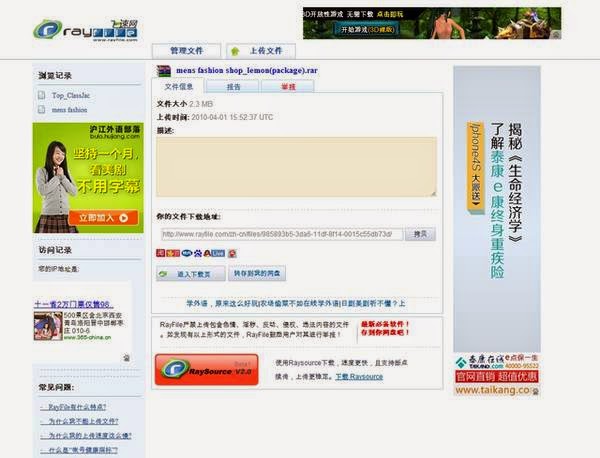The width and height of the screenshot is (600, 458).
Task: Click the Baidu paw share icon
Action: [x=198, y=253]
